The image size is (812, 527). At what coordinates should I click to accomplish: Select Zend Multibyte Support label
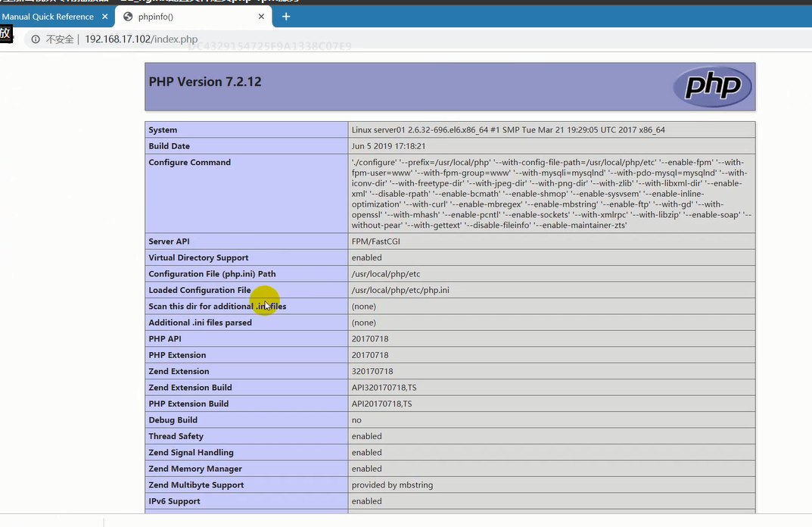(196, 485)
